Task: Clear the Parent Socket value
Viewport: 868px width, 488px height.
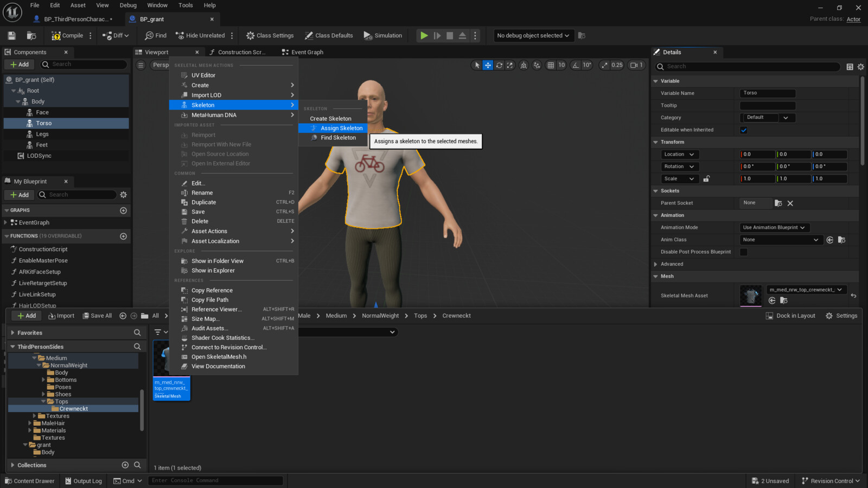Action: [790, 203]
